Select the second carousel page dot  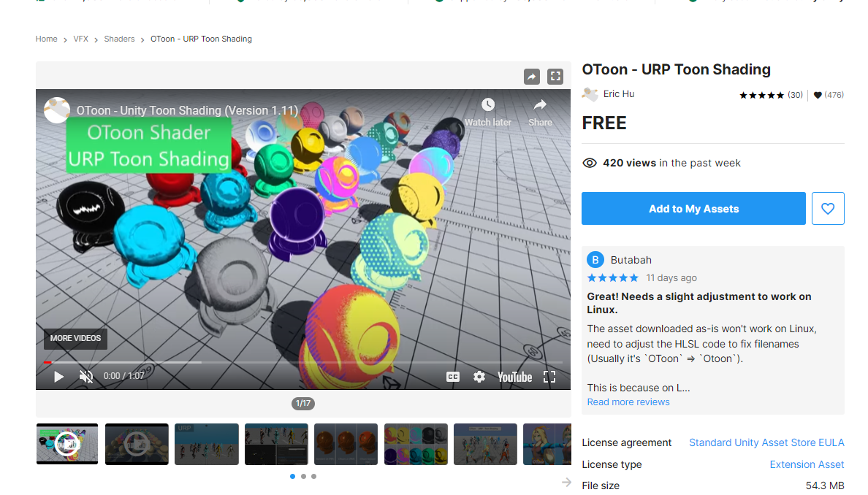coord(303,477)
